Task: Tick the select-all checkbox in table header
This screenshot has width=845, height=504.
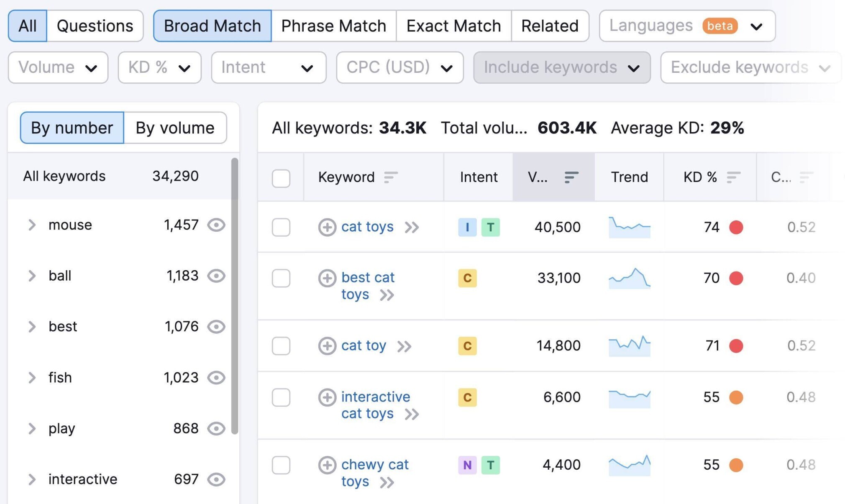Action: point(281,178)
